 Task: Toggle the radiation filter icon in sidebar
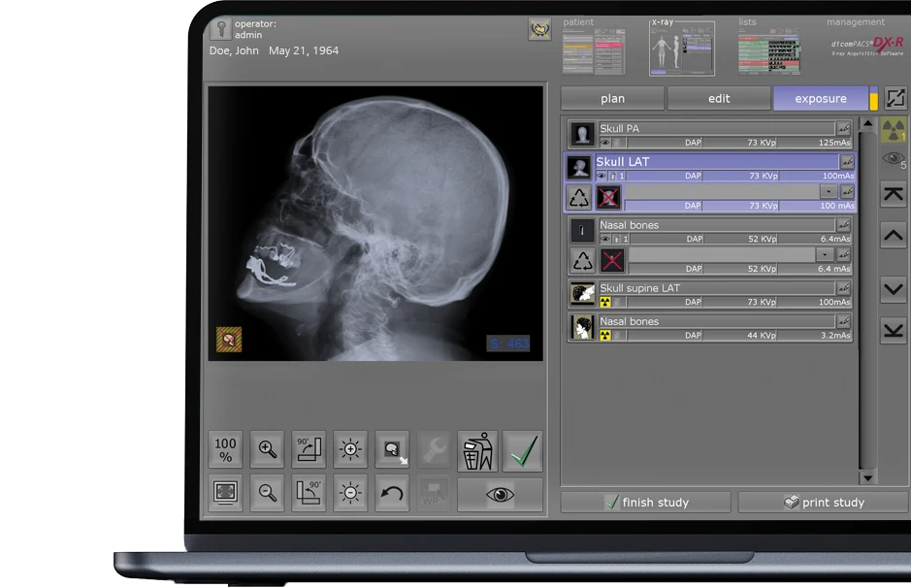[x=893, y=129]
